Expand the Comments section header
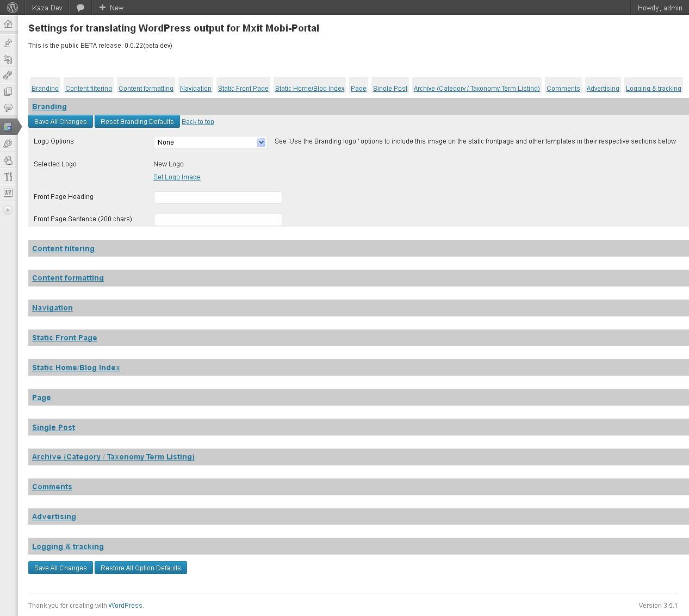 [52, 487]
